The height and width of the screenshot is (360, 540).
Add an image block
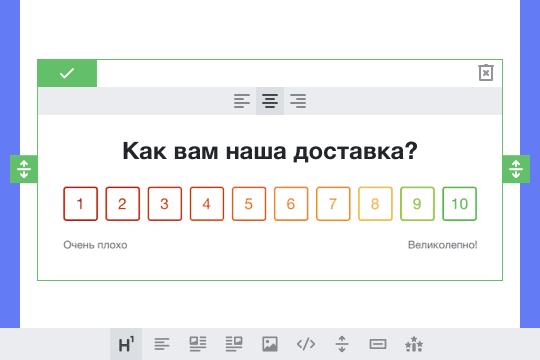270,344
